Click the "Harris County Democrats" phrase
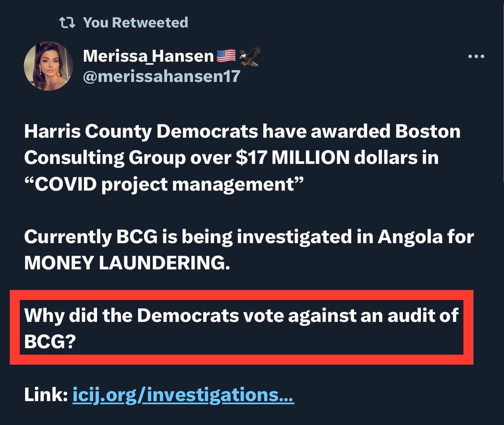Screen dimensions: 504x425 (141, 132)
